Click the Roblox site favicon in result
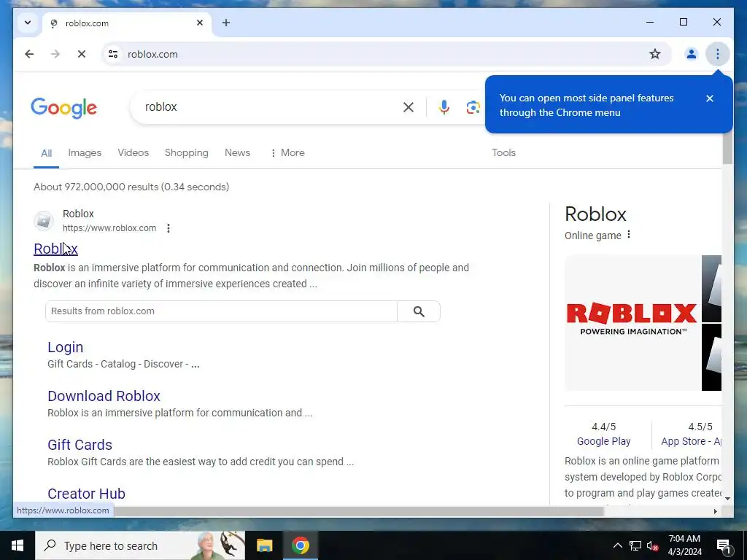 pos(44,221)
